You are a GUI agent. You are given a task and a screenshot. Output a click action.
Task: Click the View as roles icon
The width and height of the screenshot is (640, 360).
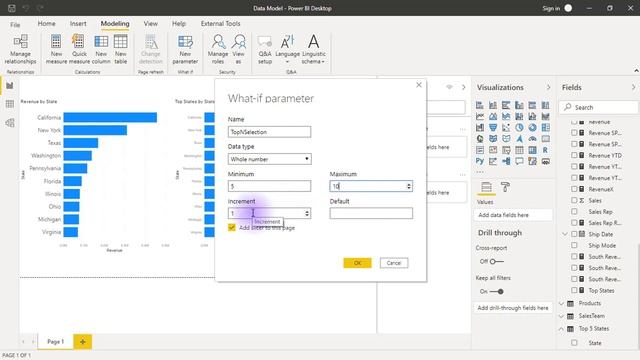click(238, 49)
